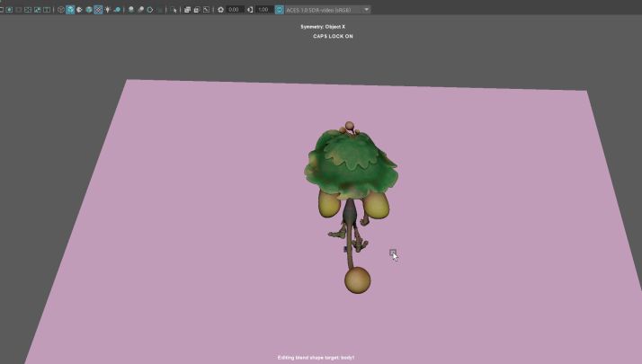Toggle textured display mode
Screen dimensions: 642x364
pyautogui.click(x=98, y=9)
